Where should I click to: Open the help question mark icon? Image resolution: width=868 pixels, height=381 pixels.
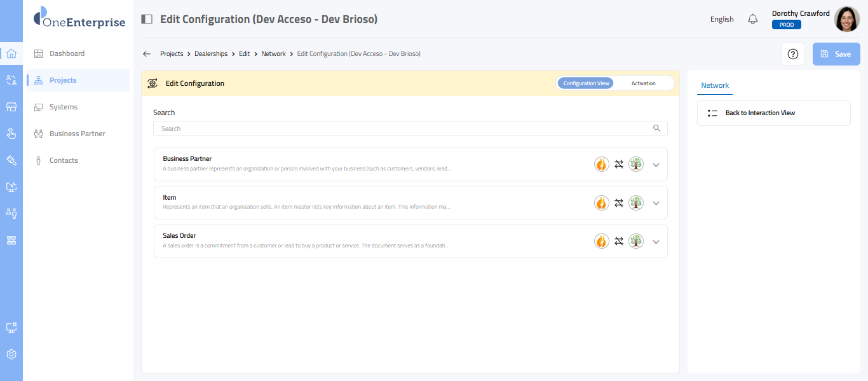point(792,54)
